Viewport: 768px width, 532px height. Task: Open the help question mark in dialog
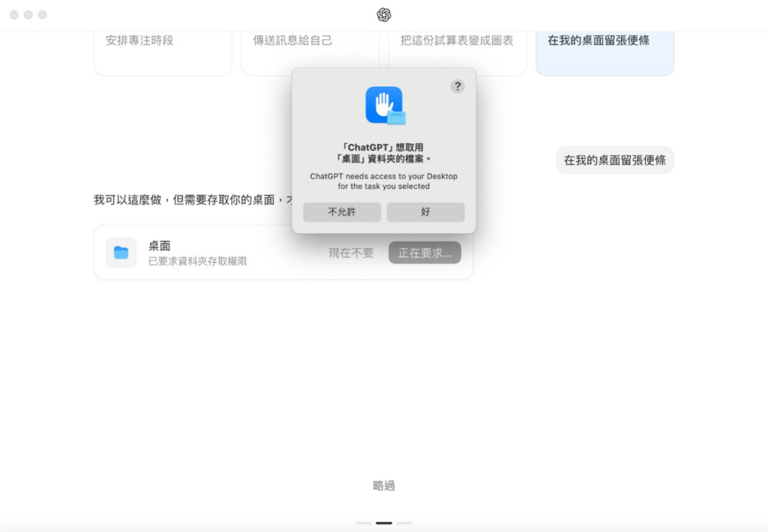pos(457,87)
